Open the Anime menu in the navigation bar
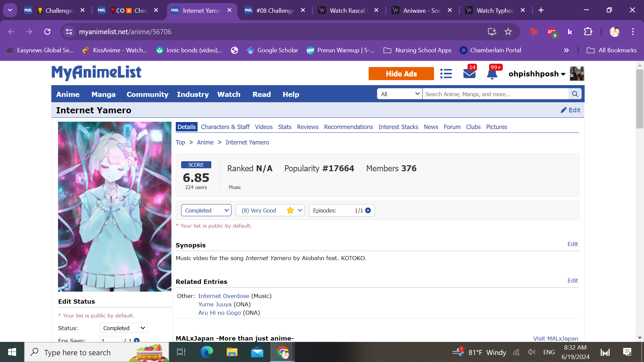644x362 pixels. [x=68, y=95]
